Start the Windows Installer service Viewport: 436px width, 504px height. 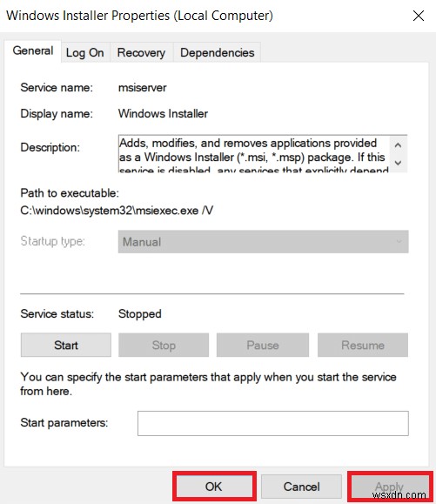tap(66, 345)
